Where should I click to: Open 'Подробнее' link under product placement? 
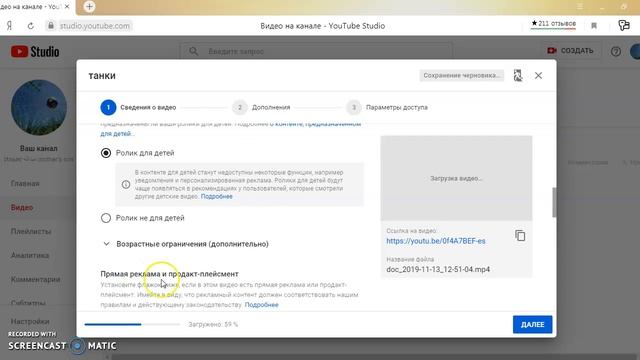pos(261,304)
